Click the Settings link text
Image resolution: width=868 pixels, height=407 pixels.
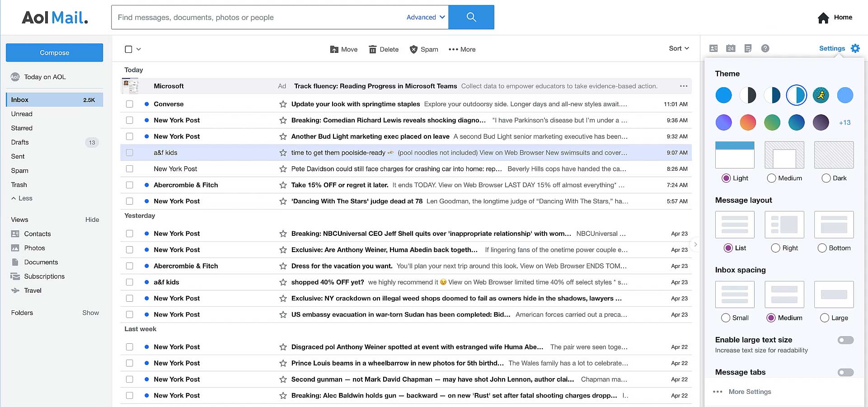(x=832, y=48)
